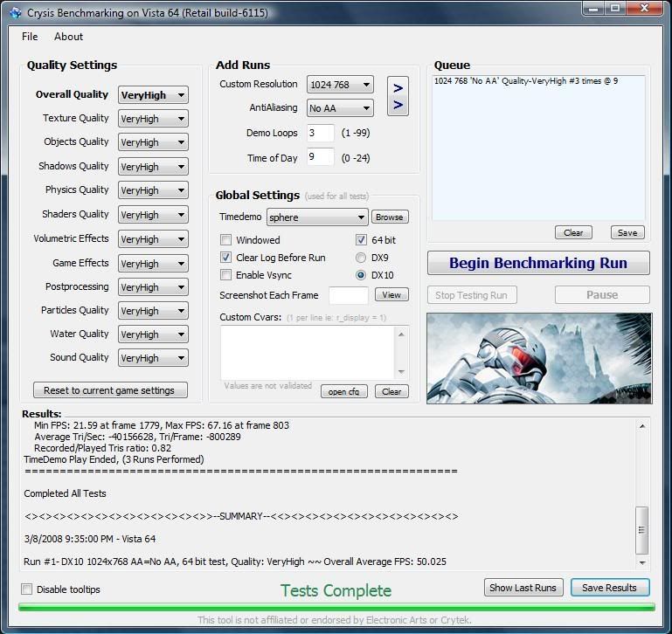Clear the Custom Cvars box

coord(391,391)
